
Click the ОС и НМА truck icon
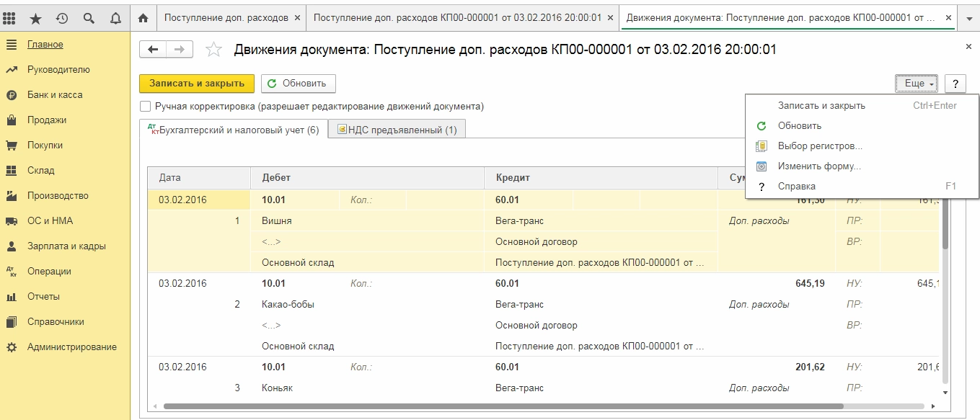pyautogui.click(x=12, y=221)
